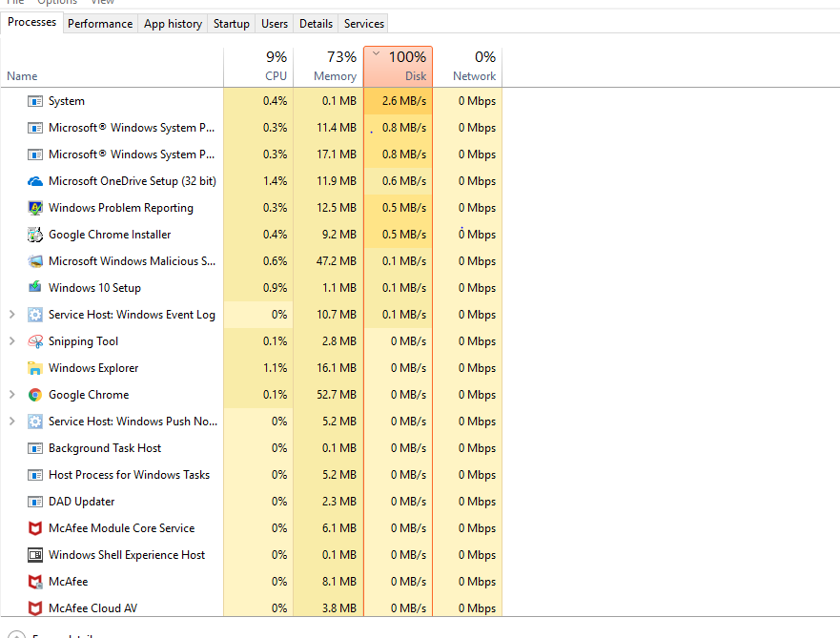Click the Windows Explorer folder icon
This screenshot has height=638, width=840.
[x=35, y=368]
